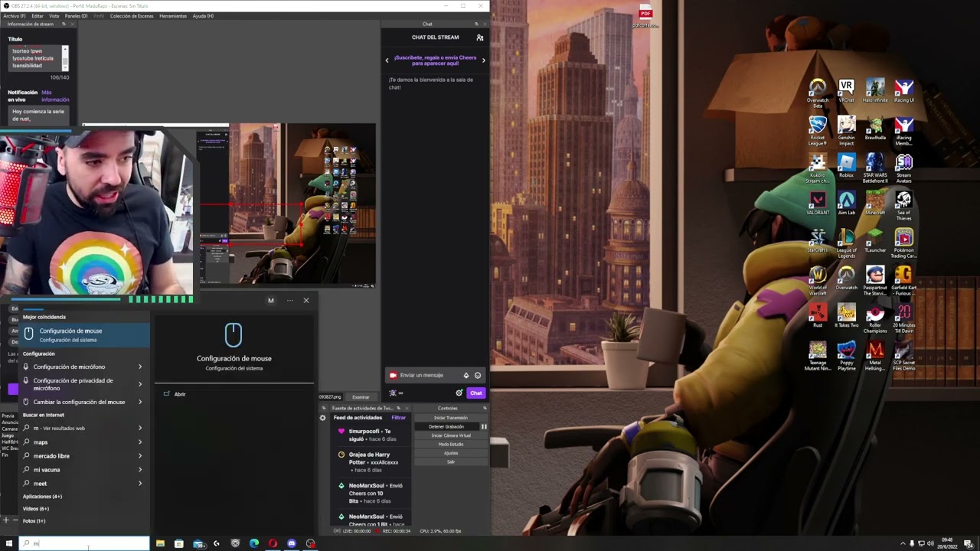The image size is (980, 551).
Task: Click Detener Grabación button
Action: click(x=446, y=426)
